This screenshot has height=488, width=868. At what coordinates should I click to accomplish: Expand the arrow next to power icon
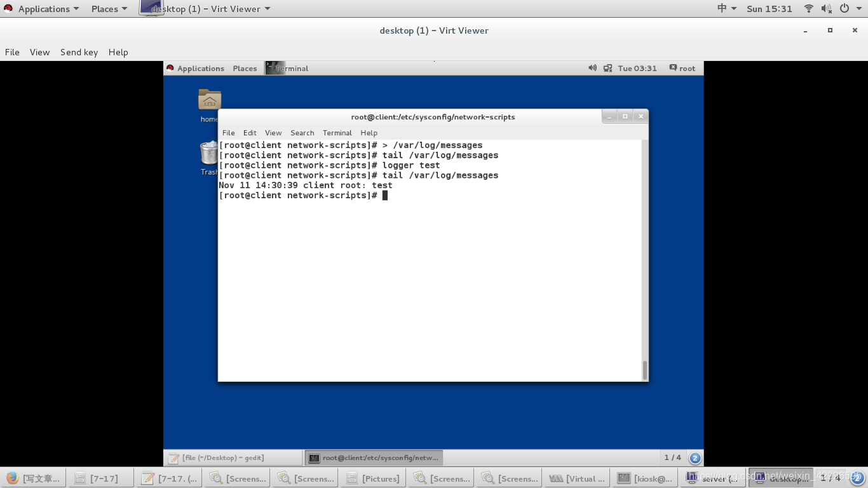pyautogui.click(x=860, y=9)
